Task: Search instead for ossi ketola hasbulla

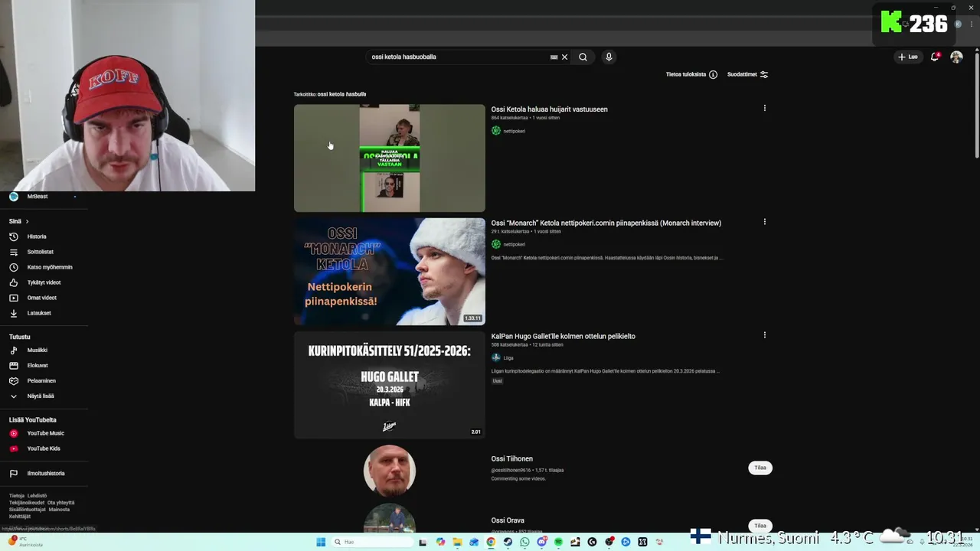Action: (341, 94)
